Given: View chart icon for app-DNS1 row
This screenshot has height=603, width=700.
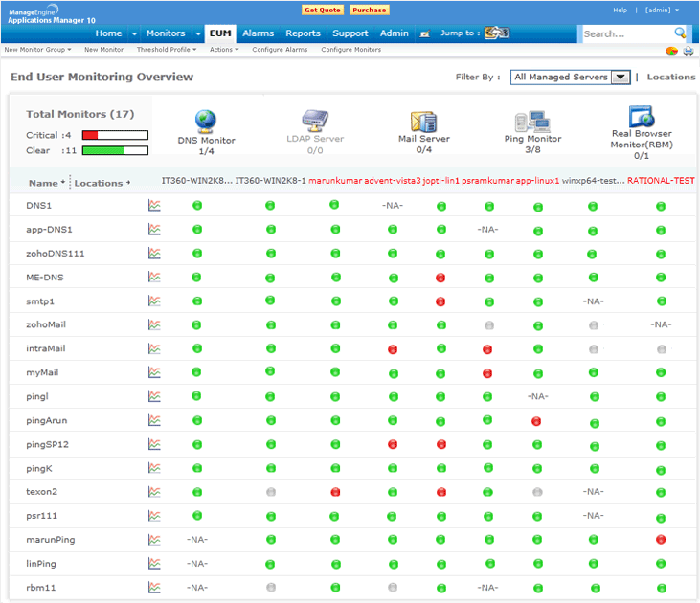Looking at the screenshot, I should (154, 230).
